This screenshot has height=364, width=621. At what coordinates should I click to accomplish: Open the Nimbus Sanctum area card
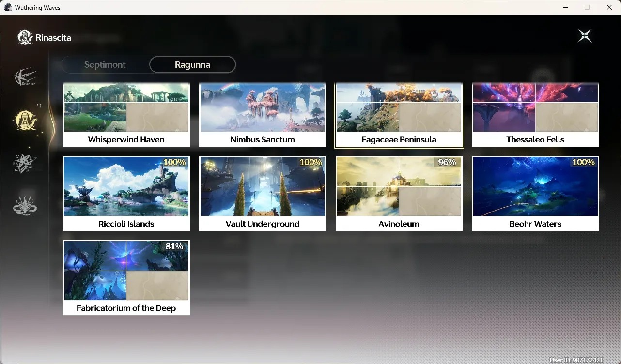point(263,115)
